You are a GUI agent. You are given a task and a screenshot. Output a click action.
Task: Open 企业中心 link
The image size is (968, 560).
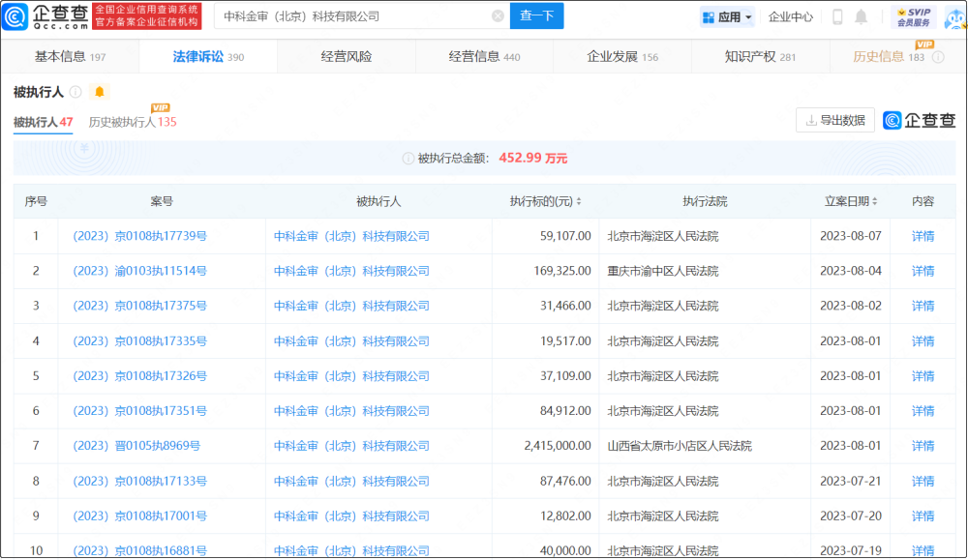(790, 17)
